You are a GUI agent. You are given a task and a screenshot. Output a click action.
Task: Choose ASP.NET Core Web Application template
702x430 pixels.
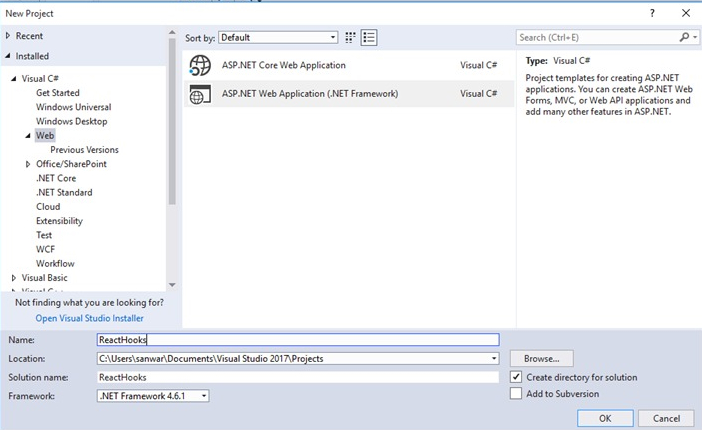tap(348, 65)
